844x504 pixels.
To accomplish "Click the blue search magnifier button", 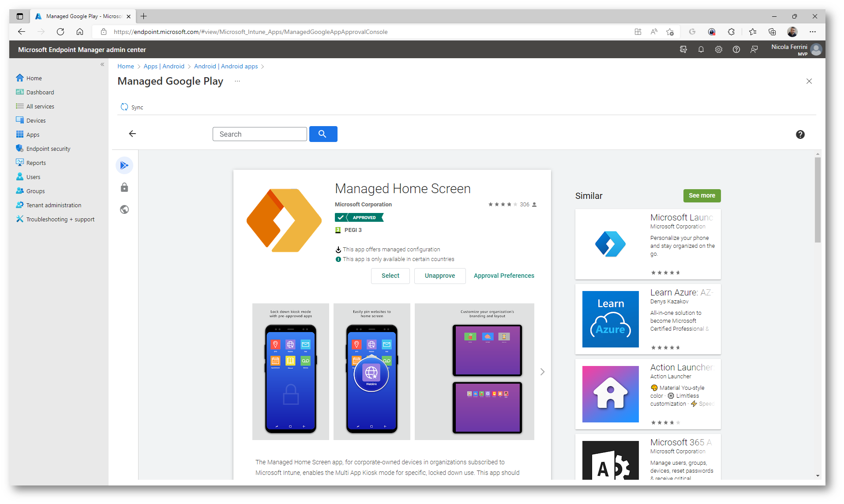I will coord(323,134).
